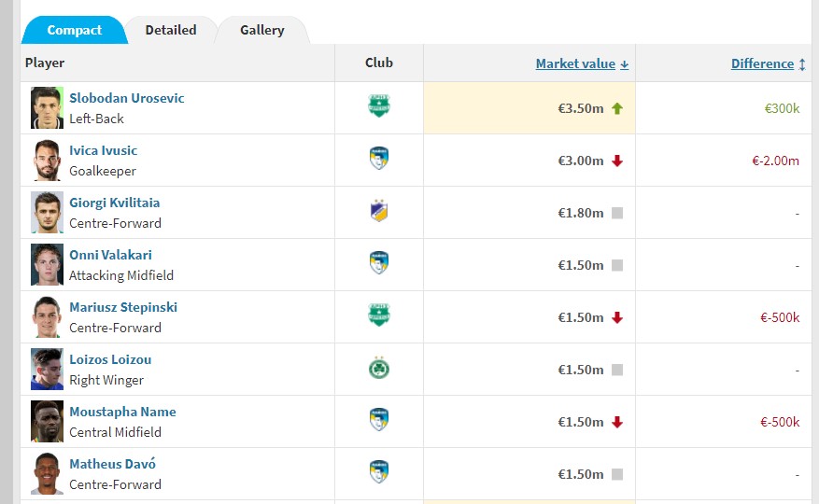Screen dimensions: 819x504
Task: Click the sort arrows next to Difference
Action: pos(802,64)
